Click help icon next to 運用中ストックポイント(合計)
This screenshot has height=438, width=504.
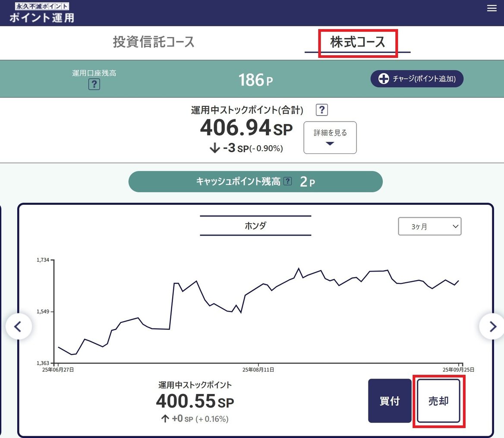click(322, 110)
